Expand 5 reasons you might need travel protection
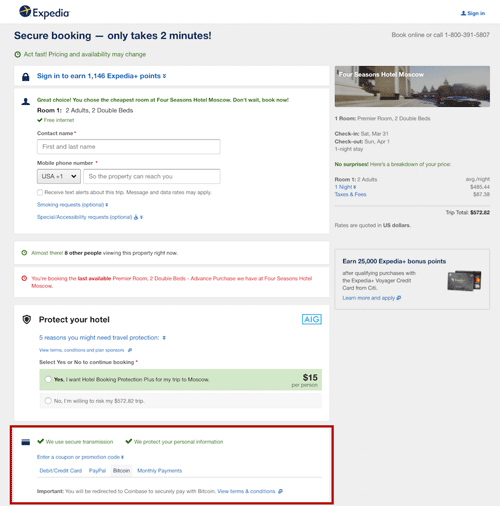 pyautogui.click(x=102, y=338)
